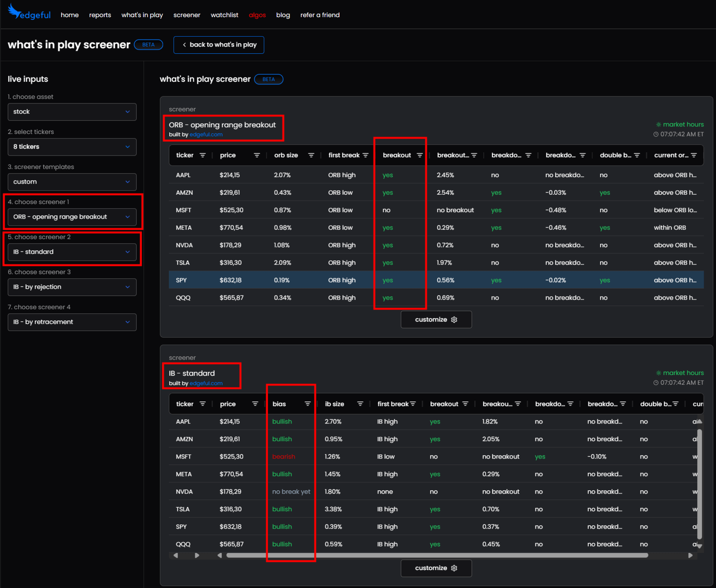716x588 pixels.
Task: Click the IB table vertical scrollbar thumb
Action: (700, 484)
